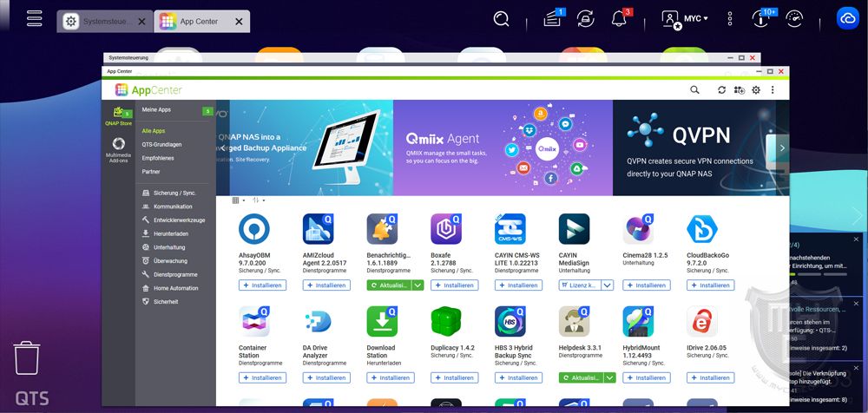The image size is (868, 413).
Task: Open background tasks icon with badge 1
Action: (552, 18)
